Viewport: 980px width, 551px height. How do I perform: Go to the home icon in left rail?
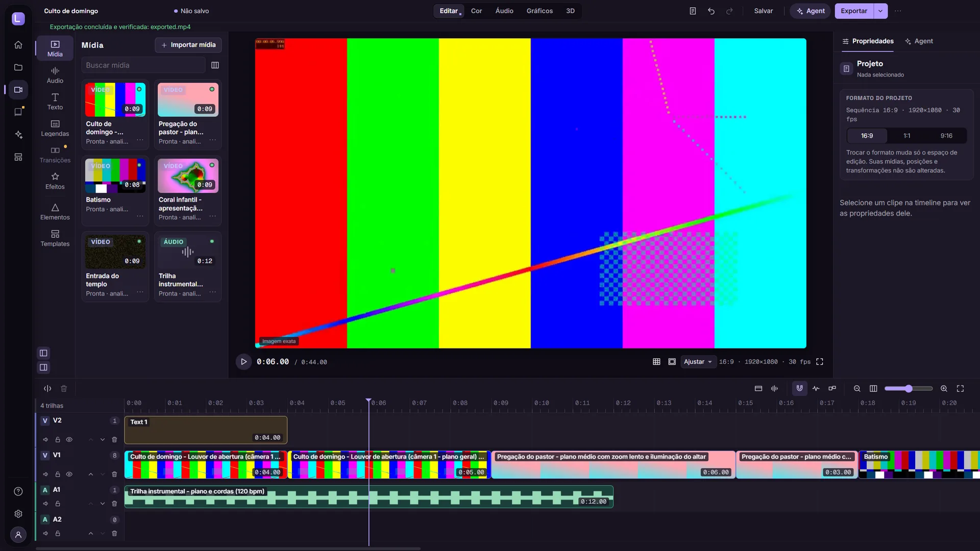coord(18,45)
